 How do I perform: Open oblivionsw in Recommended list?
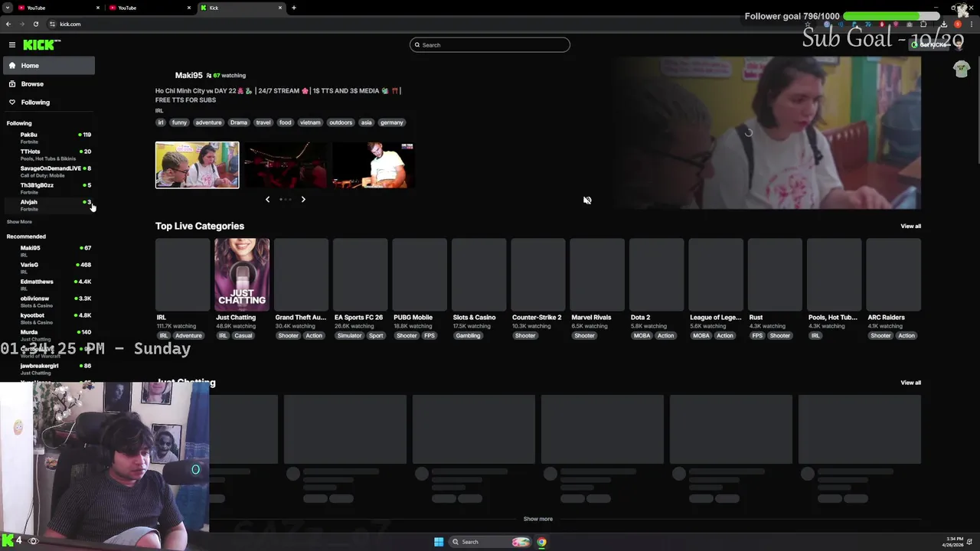tap(49, 302)
